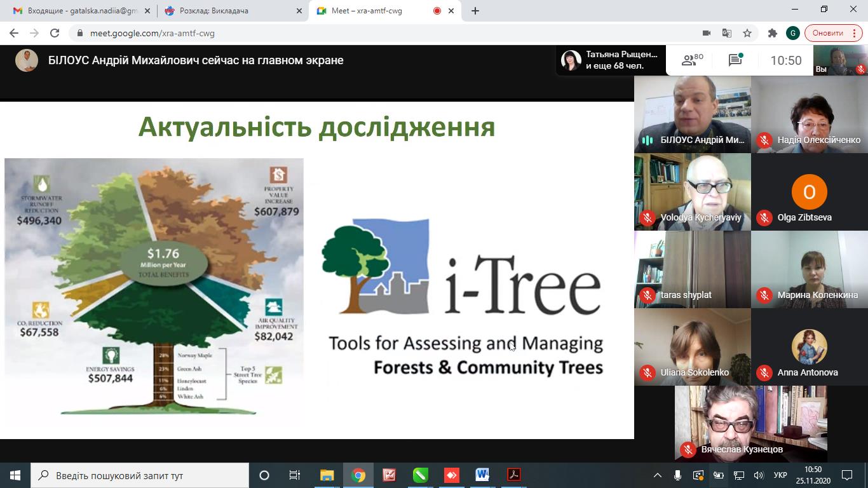Click the Оновити update button
Image resolution: width=868 pixels, height=488 pixels.
827,33
